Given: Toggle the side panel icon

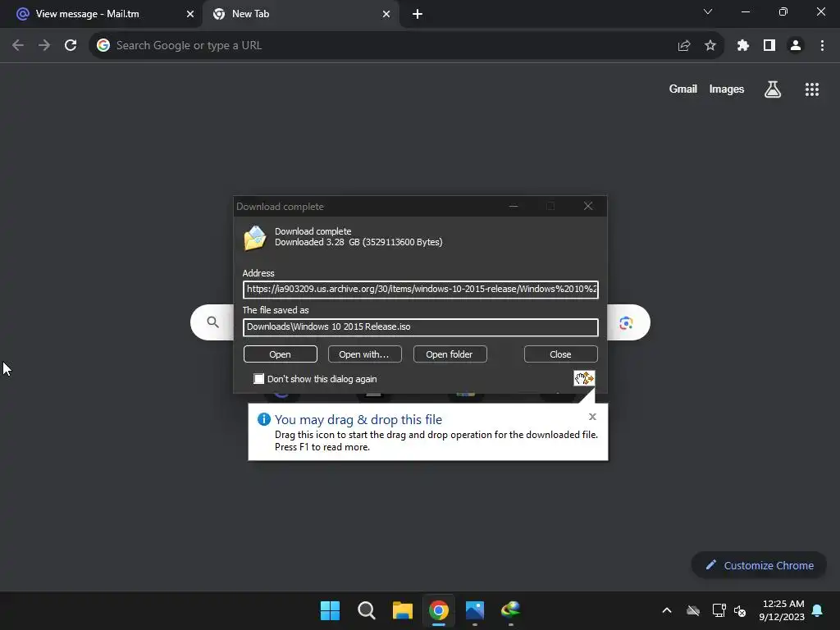Looking at the screenshot, I should pos(769,46).
